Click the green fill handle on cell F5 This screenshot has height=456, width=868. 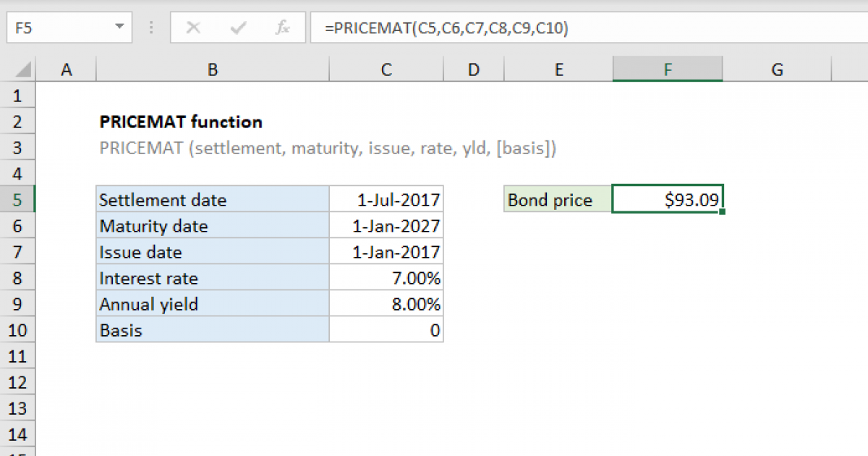pos(723,210)
